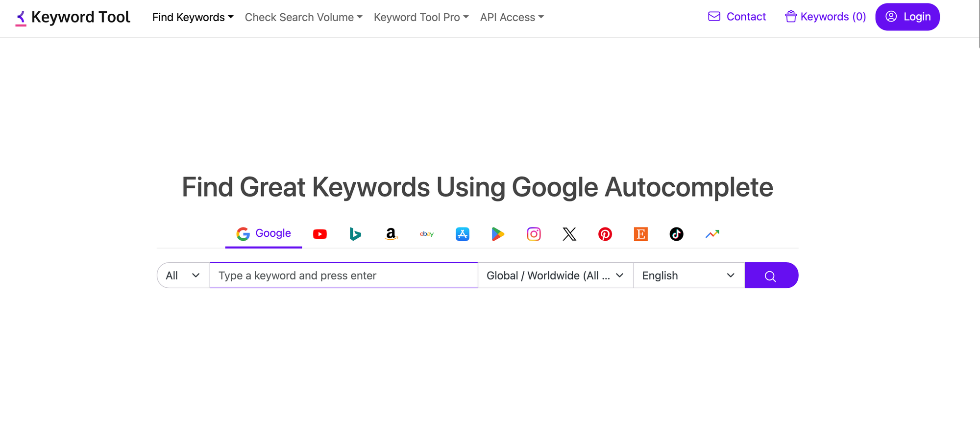Switch to the App Store tab
Screen dimensions: 980x427
click(x=463, y=234)
